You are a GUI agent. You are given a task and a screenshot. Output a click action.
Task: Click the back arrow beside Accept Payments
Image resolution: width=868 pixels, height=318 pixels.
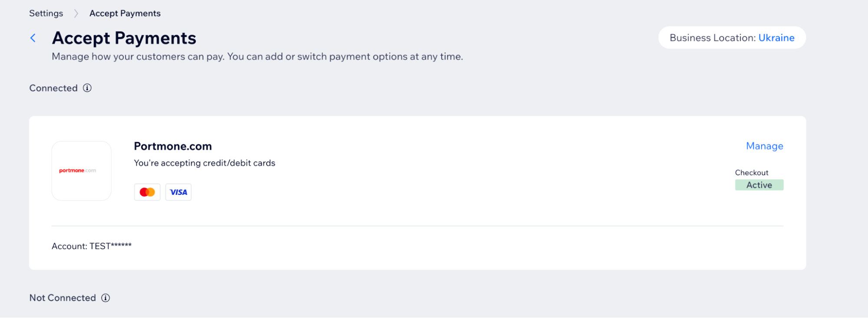tap(33, 38)
